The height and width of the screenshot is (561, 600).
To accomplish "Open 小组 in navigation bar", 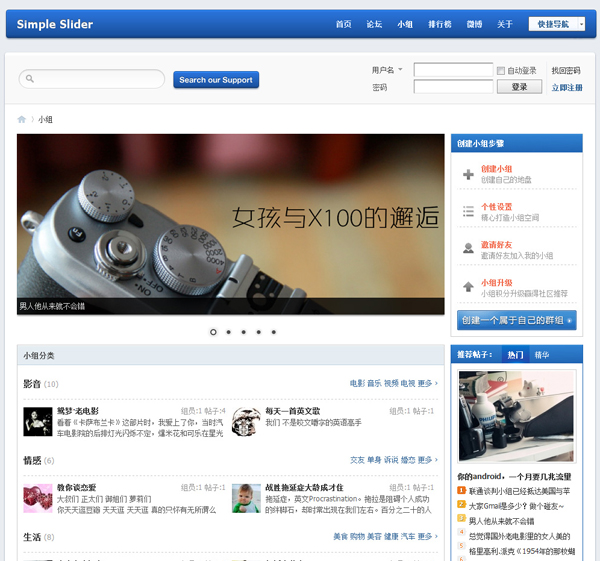I will click(x=404, y=24).
